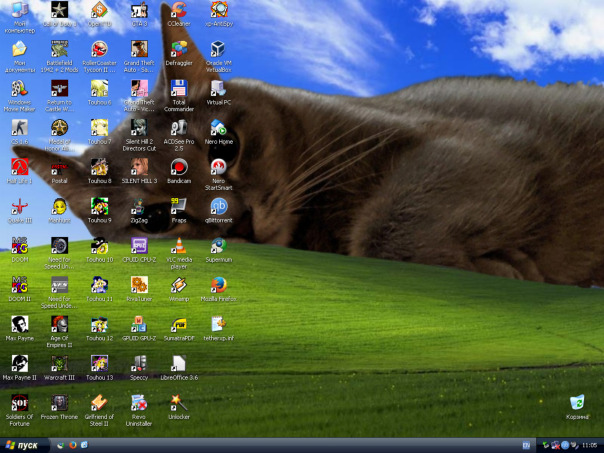Select the Quake III icon
The image size is (604, 453).
click(19, 207)
